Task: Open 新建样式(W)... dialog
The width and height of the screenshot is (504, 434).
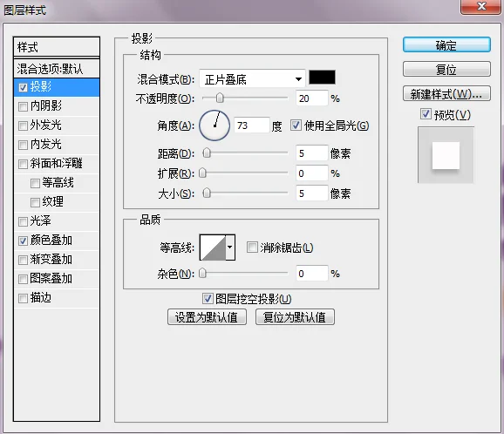Action: pos(446,94)
